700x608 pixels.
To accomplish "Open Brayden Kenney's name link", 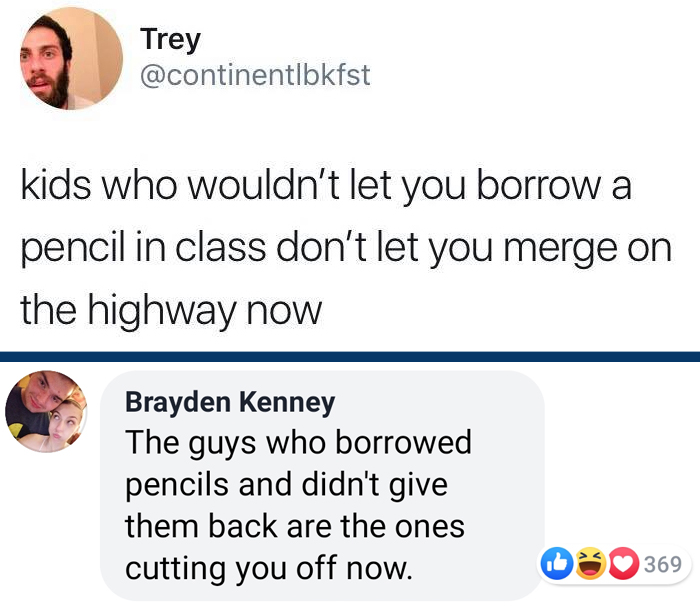I will 230,402.
